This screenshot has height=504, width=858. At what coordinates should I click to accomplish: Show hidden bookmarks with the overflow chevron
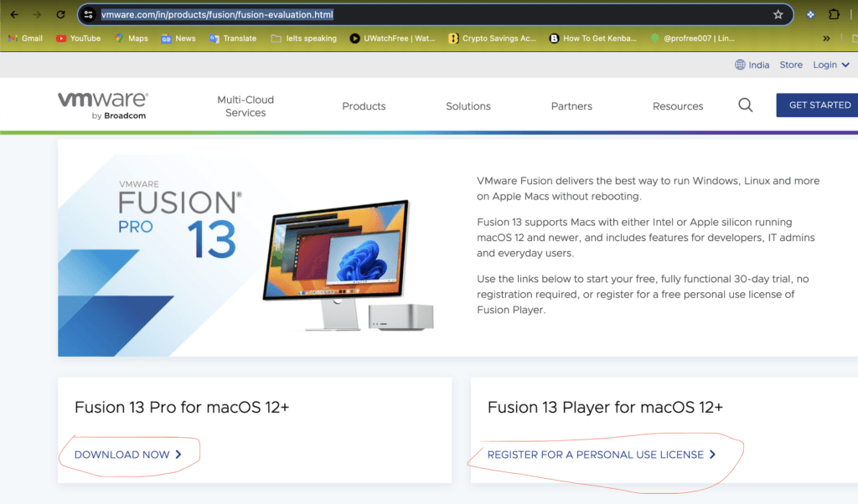[826, 38]
